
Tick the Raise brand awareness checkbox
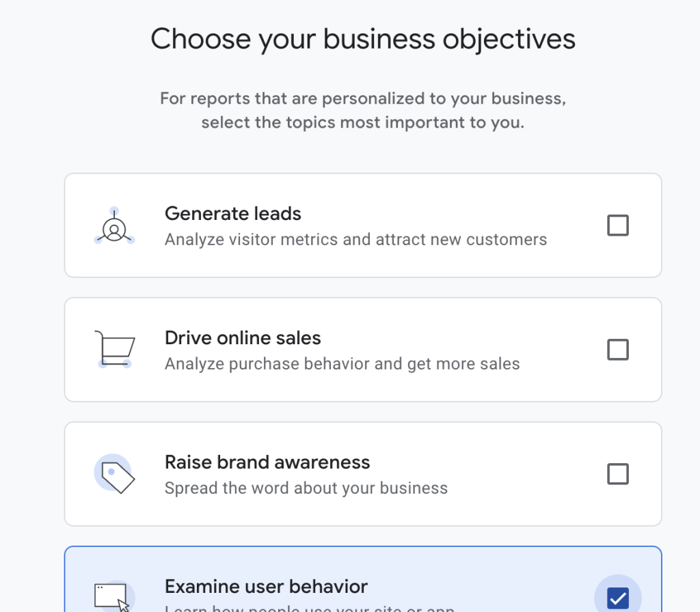(x=618, y=474)
